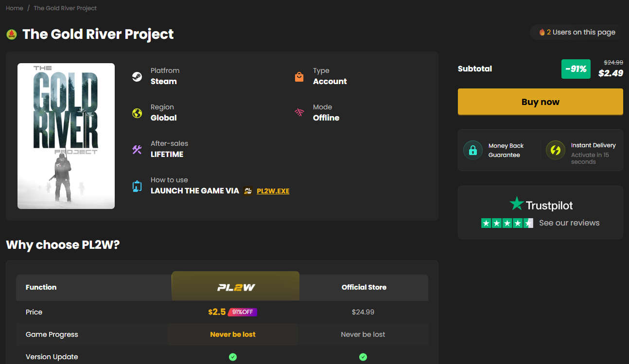Viewport: 629px width, 364px height.
Task: Click PL2W Version Update green checkmark
Action: (233, 357)
